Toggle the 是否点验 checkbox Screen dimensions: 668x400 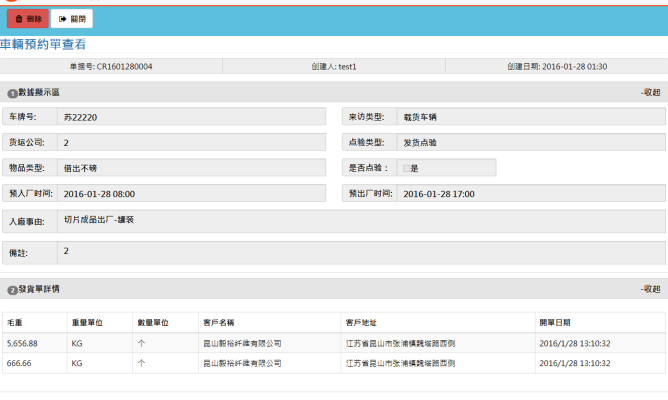tap(406, 168)
